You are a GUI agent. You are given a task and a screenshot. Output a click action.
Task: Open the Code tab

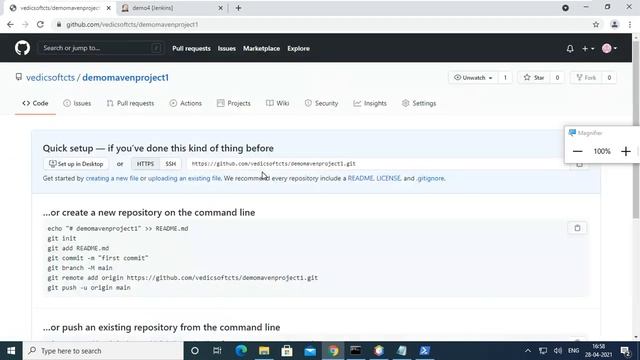35,103
